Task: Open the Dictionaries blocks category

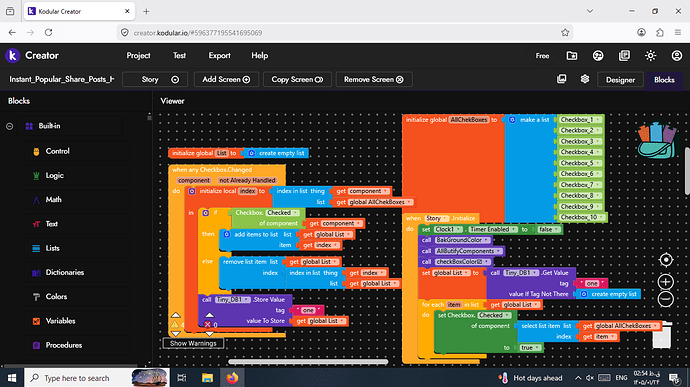Action: click(x=76, y=273)
